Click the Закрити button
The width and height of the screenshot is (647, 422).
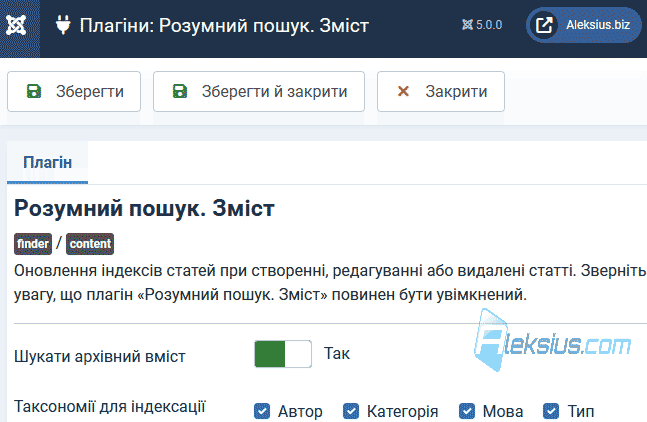(441, 92)
